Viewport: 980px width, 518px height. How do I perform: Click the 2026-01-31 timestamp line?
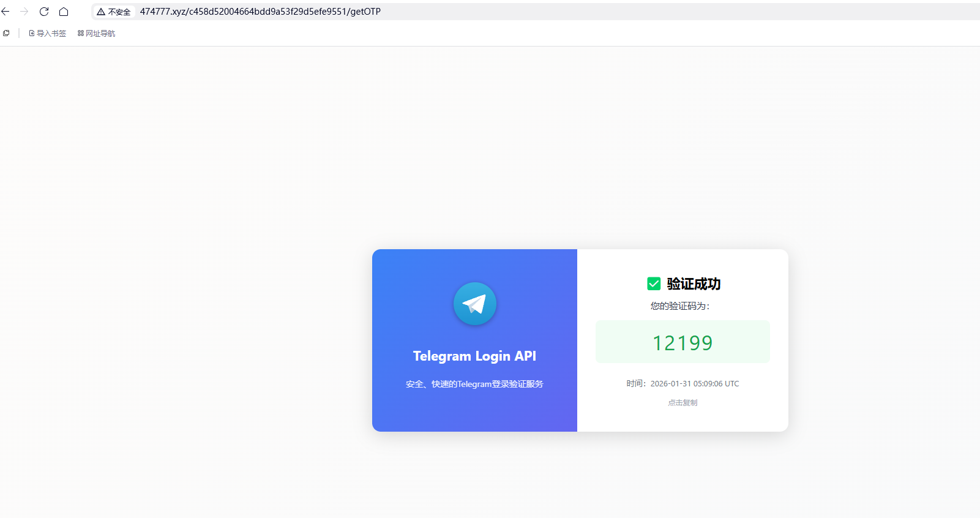683,383
